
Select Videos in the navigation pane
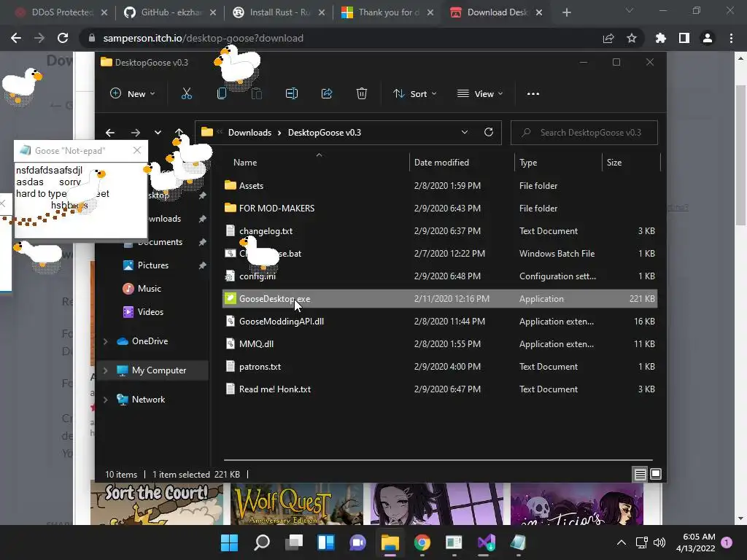(x=150, y=312)
